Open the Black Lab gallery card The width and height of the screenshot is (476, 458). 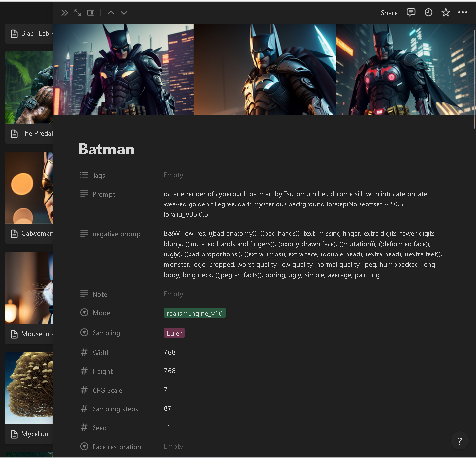(30, 33)
